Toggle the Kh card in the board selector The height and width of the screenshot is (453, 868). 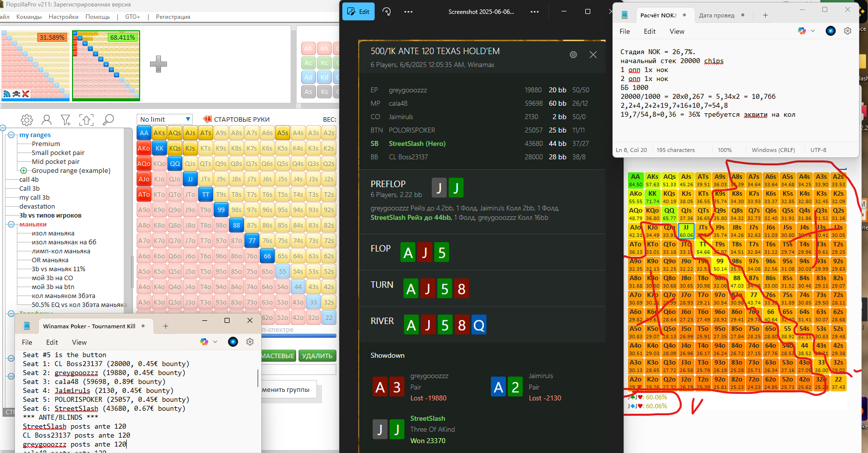[x=324, y=48]
